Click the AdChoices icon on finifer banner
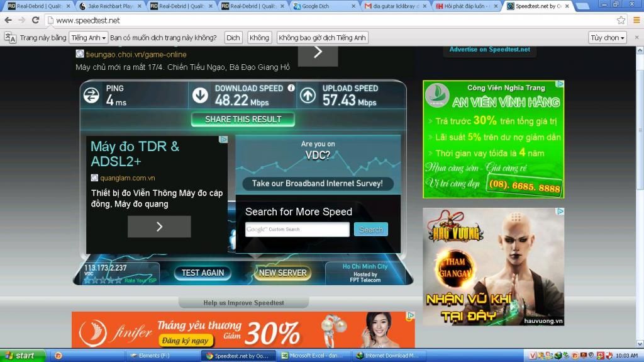Viewport: 644px width, 362px height. [x=410, y=315]
